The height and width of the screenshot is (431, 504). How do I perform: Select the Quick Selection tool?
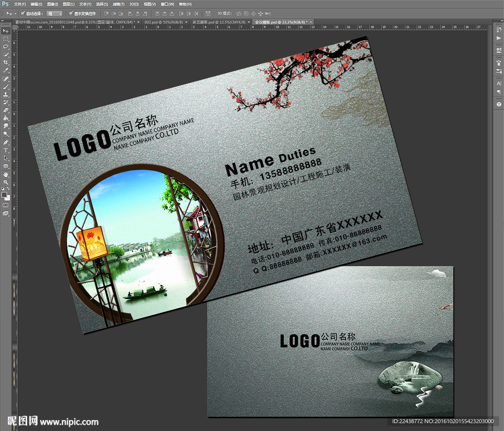[5, 55]
